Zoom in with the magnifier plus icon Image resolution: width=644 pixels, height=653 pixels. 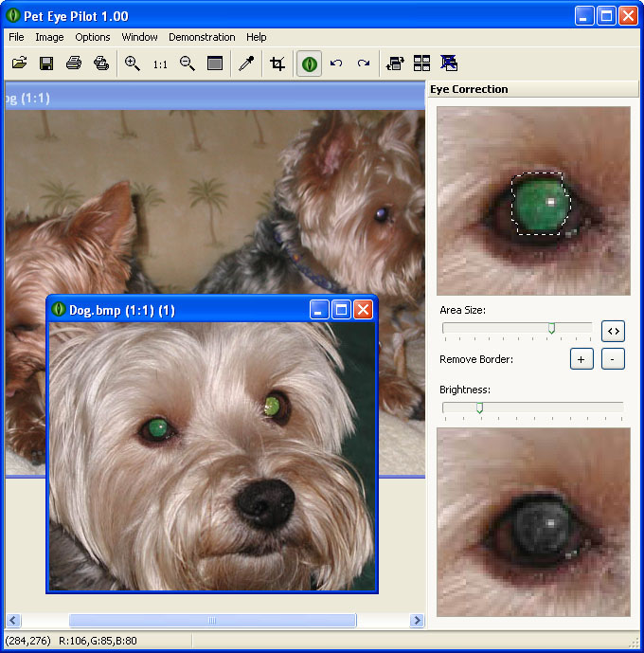tap(133, 63)
